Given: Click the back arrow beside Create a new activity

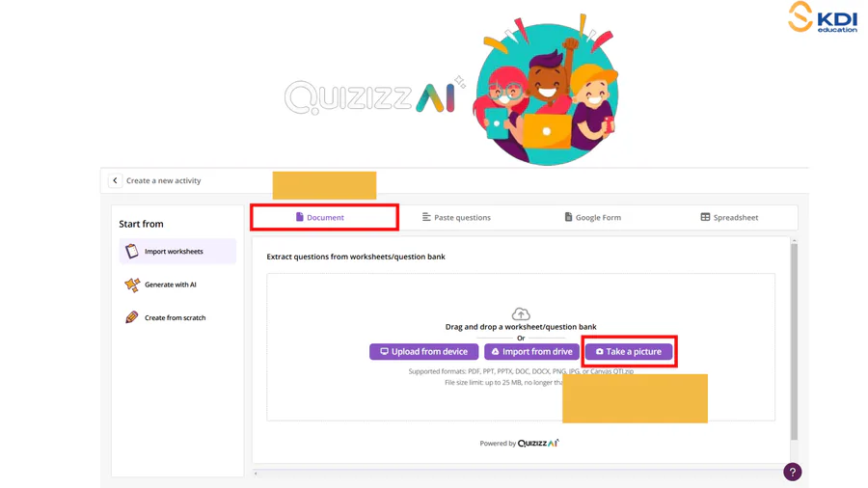Looking at the screenshot, I should coord(115,180).
